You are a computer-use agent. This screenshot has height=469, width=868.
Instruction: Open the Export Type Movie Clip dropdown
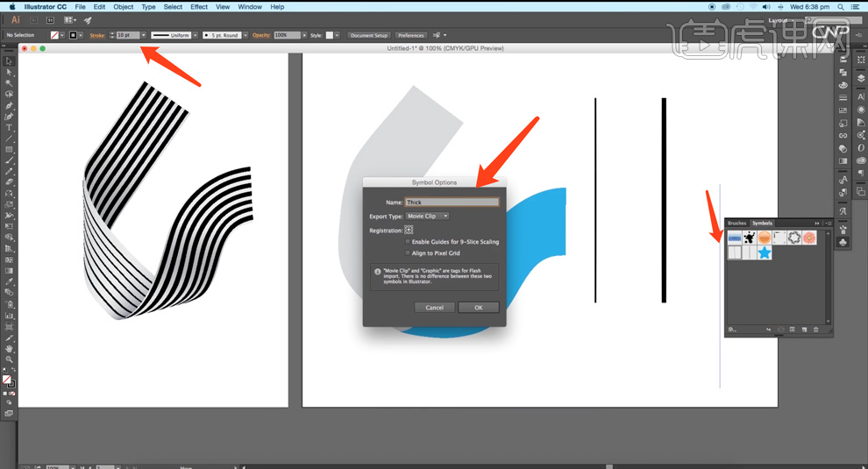point(427,216)
